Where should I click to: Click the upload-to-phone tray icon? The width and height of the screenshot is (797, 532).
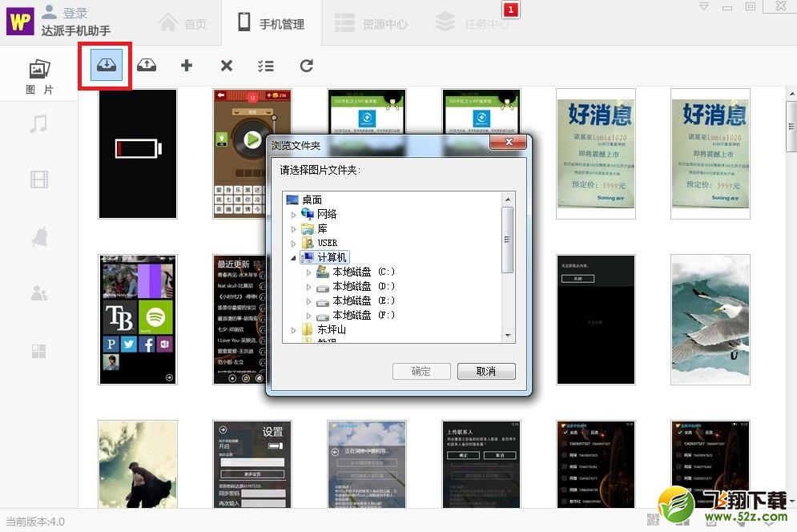click(147, 65)
